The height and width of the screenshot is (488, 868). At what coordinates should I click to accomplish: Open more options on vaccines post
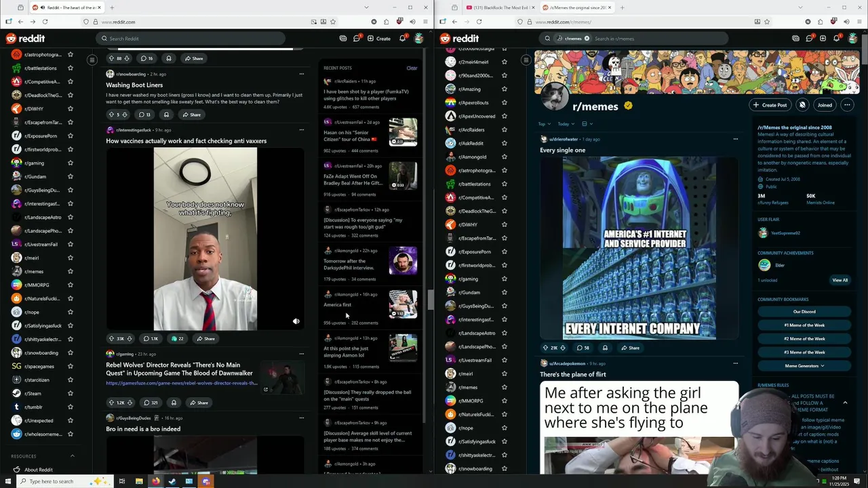302,129
